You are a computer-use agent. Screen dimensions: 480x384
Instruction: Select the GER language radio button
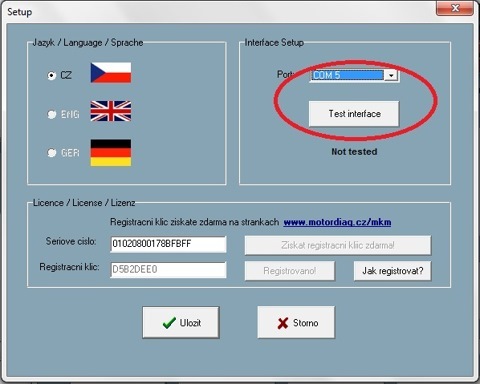[x=51, y=153]
